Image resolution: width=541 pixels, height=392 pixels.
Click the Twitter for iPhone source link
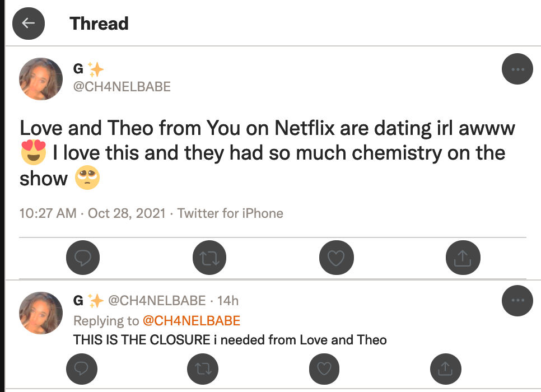point(230,213)
